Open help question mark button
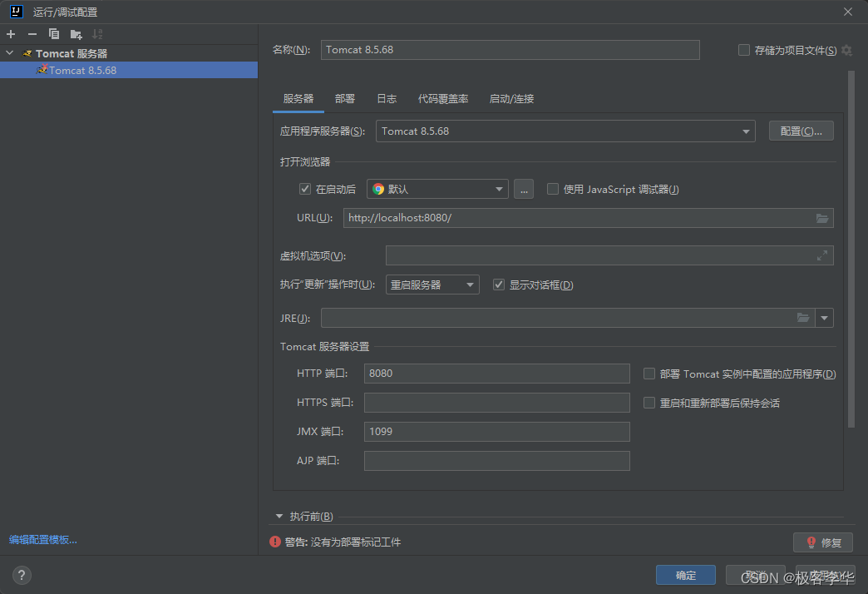Screen dimensions: 868x594 22,575
